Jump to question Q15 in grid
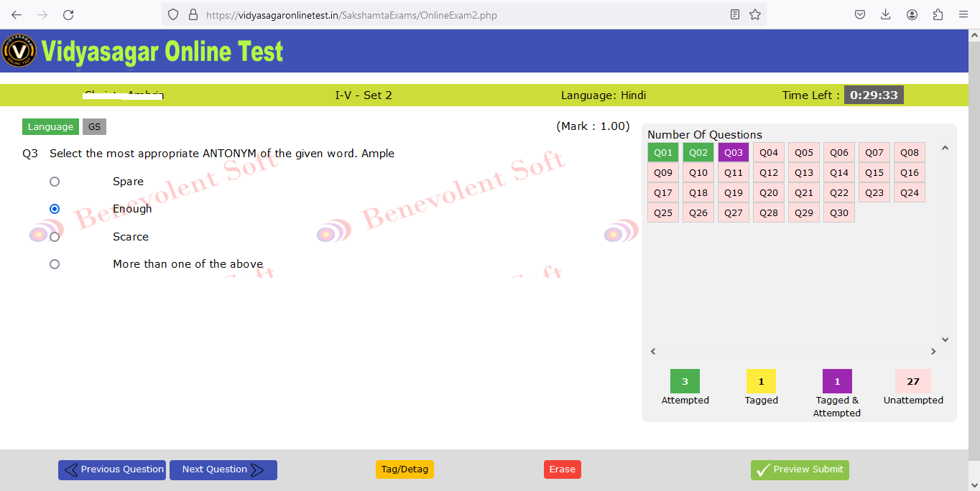This screenshot has height=491, width=980. pos(874,172)
